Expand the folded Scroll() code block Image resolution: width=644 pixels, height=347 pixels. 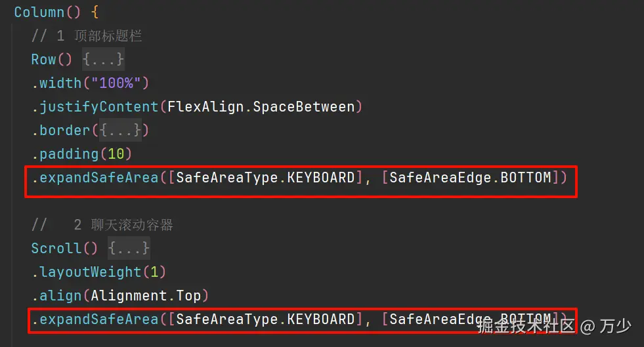click(x=129, y=248)
